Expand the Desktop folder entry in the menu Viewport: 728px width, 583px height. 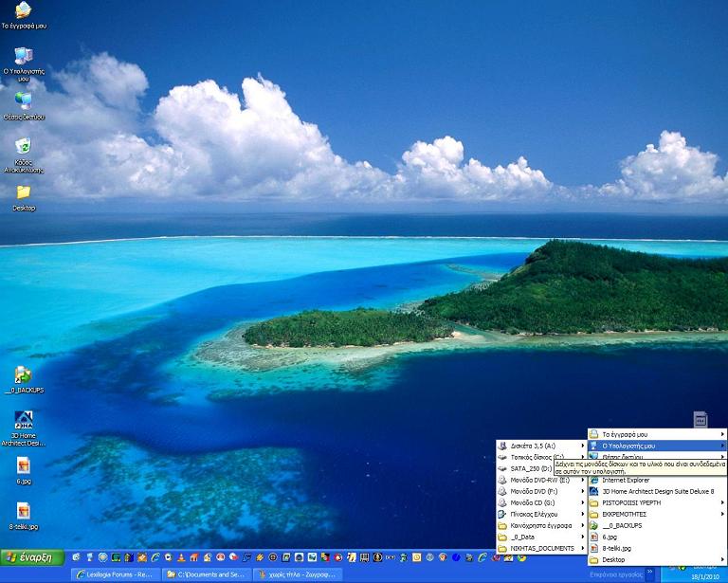[x=658, y=560]
